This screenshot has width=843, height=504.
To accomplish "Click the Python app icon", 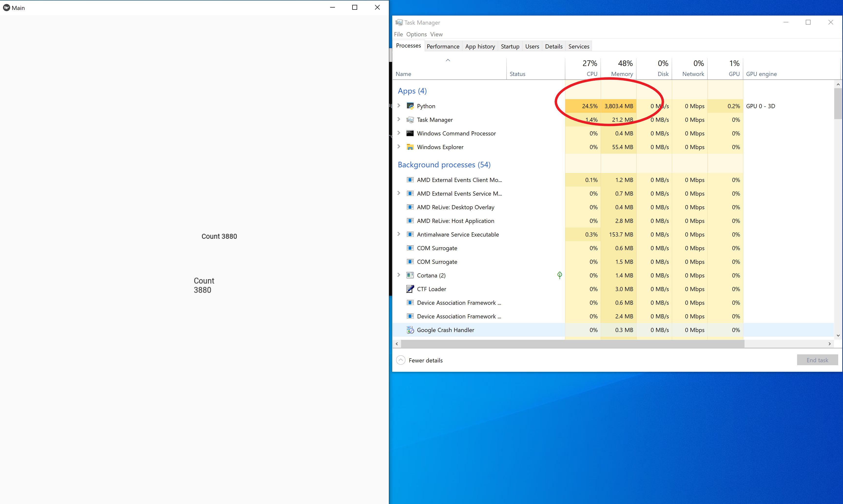I will pos(410,106).
